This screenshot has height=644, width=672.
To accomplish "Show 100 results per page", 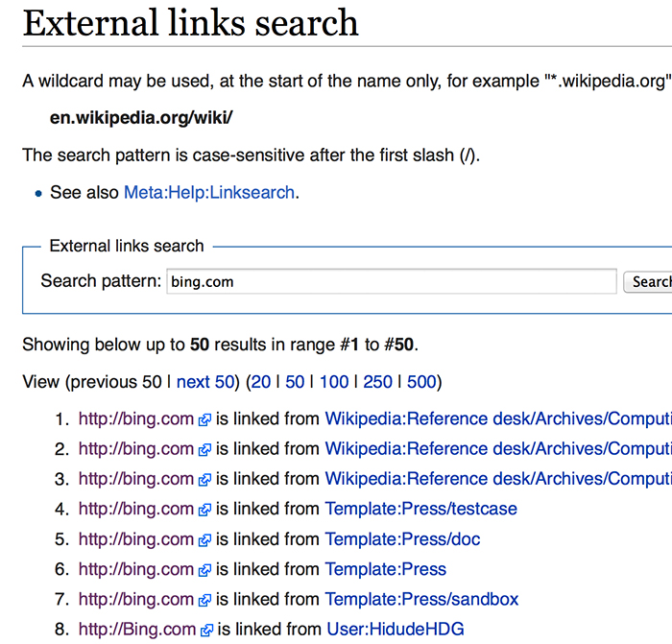I will 334,382.
